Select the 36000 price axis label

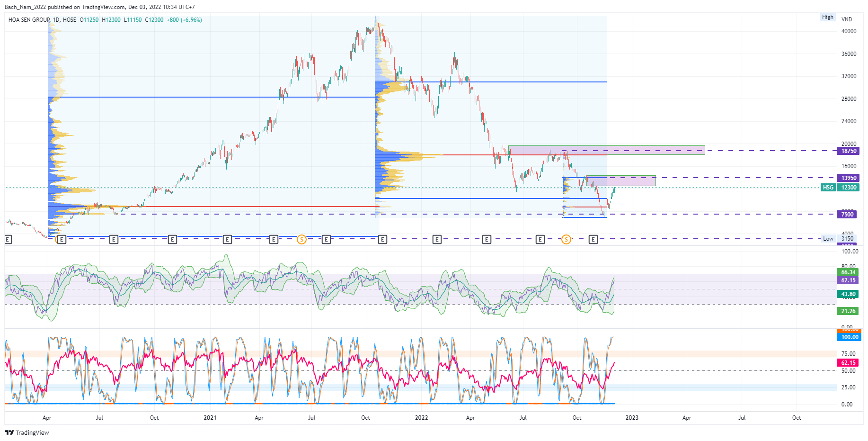[x=849, y=54]
